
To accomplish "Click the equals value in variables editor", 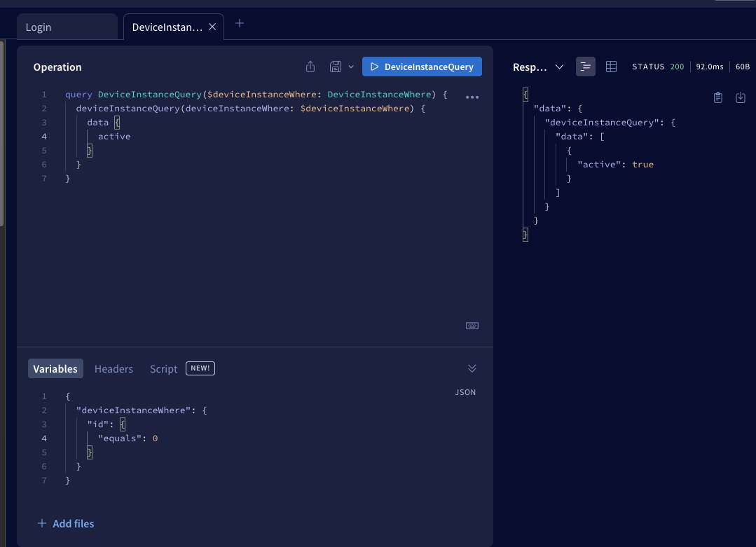I will point(155,438).
